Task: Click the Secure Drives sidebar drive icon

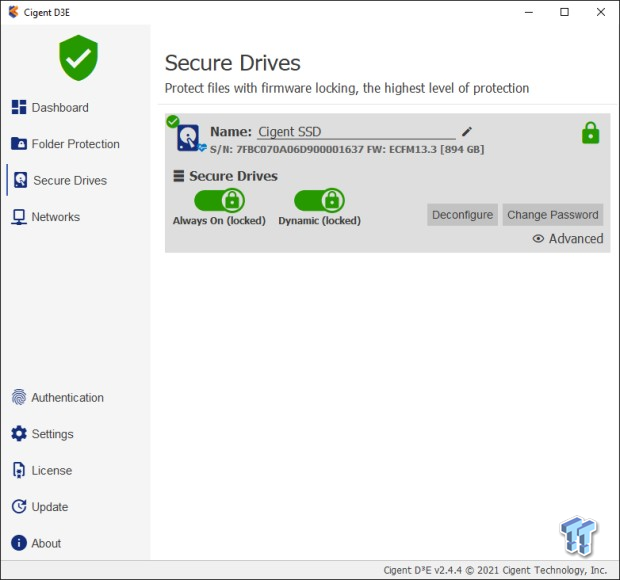Action: tap(21, 180)
